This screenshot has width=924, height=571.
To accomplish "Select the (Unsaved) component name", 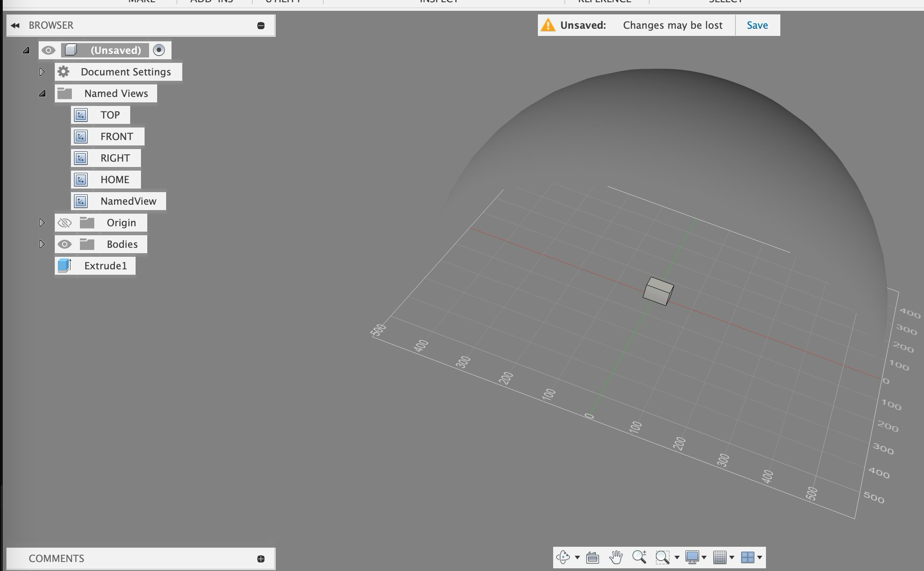I will point(116,50).
